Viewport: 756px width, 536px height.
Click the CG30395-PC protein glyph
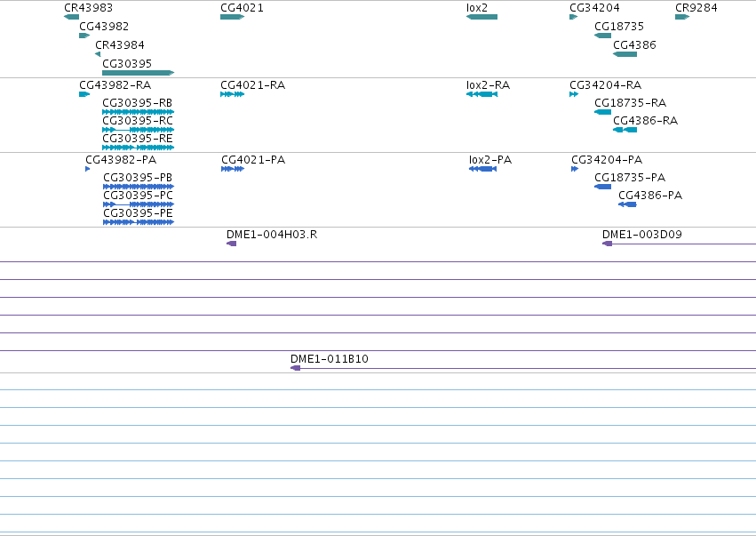[139, 204]
